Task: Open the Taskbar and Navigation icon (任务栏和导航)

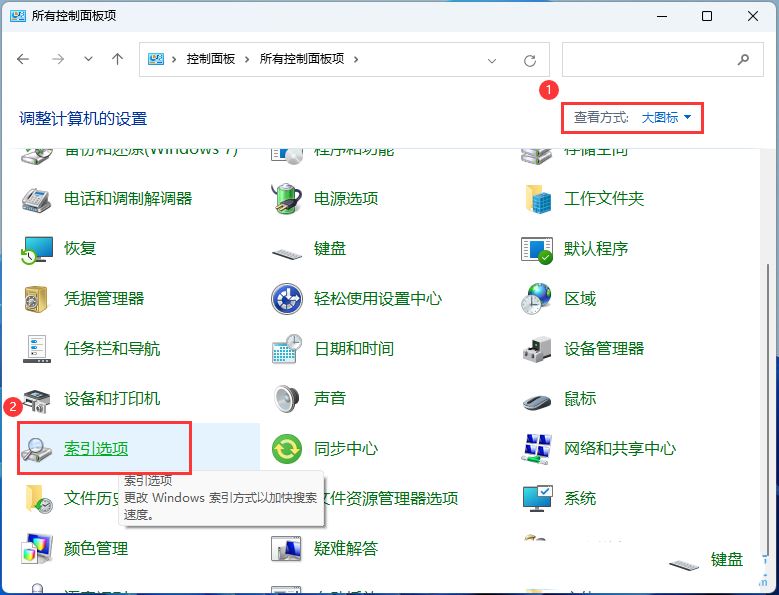Action: [x=36, y=349]
